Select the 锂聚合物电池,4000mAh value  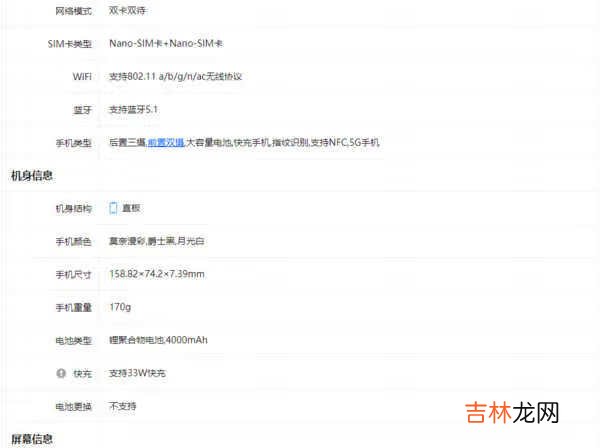[x=158, y=340]
